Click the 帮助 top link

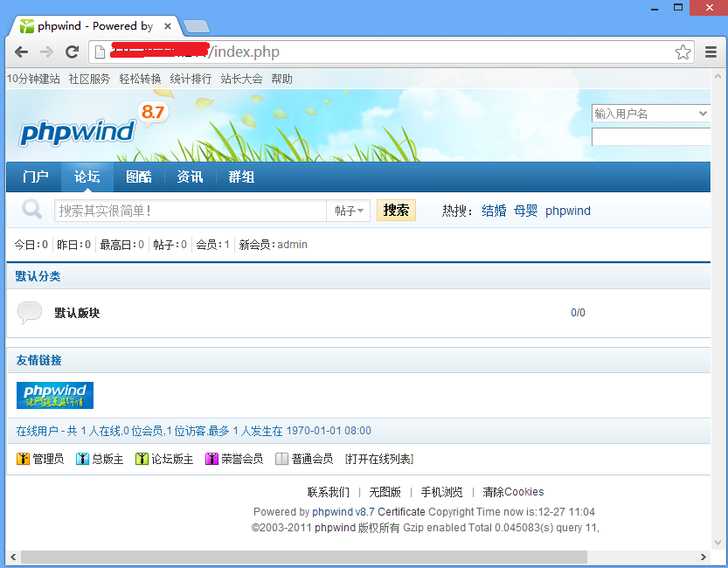coord(281,79)
